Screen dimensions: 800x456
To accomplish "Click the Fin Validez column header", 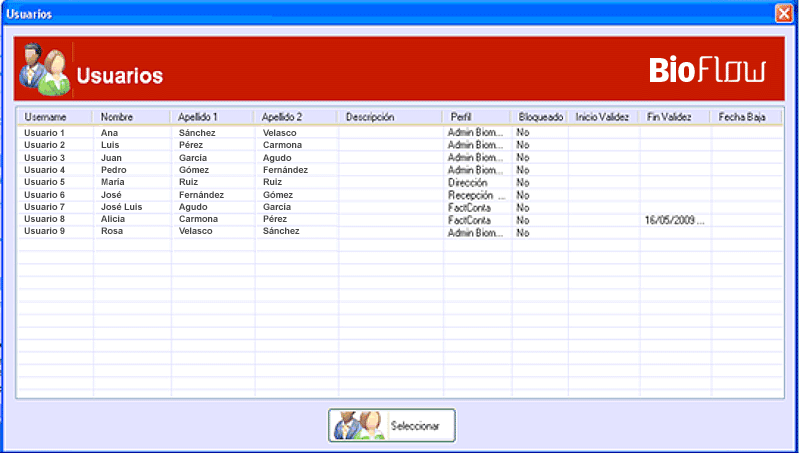I will pos(669,117).
